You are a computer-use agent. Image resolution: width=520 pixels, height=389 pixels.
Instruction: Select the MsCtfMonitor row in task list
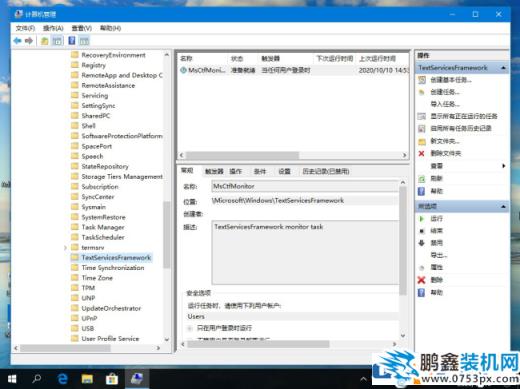[x=293, y=70]
